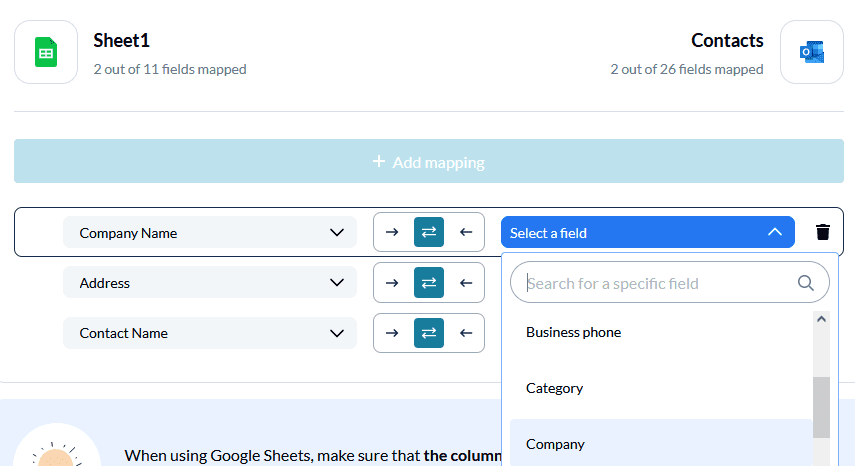Set Company Name sync to right arrow direction
855x466 pixels.
click(392, 232)
